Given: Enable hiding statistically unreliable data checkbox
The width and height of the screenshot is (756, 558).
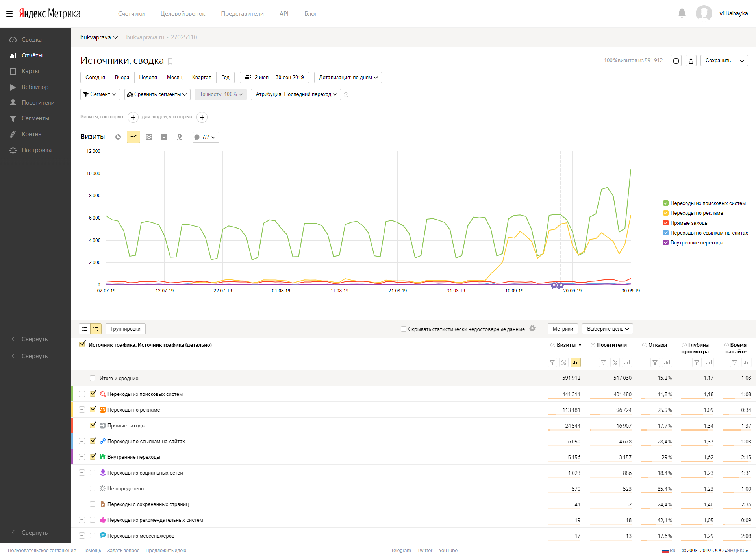Looking at the screenshot, I should pos(404,329).
